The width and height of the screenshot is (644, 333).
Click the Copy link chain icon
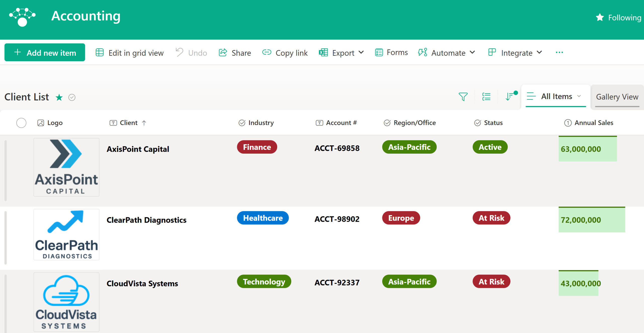[267, 52]
